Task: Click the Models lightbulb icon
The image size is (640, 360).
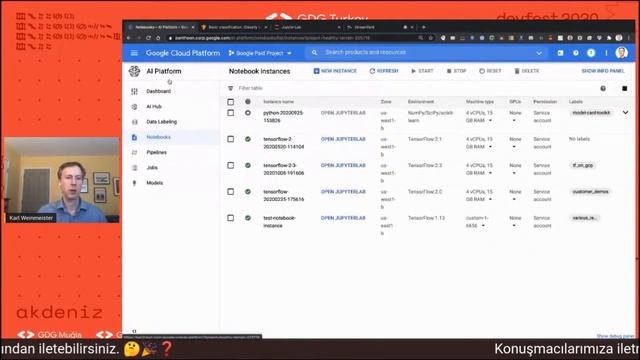Action: (134, 183)
